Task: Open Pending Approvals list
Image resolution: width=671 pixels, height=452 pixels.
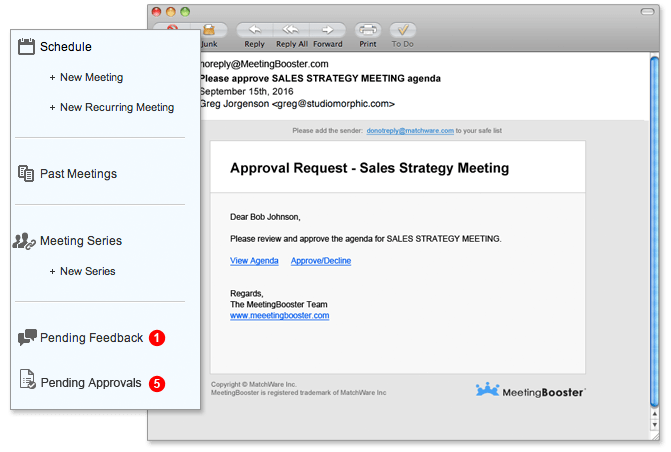Action: point(91,383)
